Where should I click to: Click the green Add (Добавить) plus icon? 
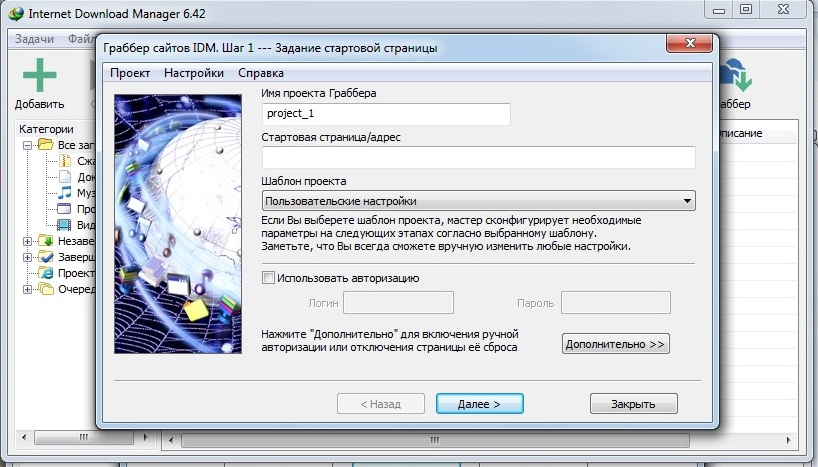coord(40,75)
